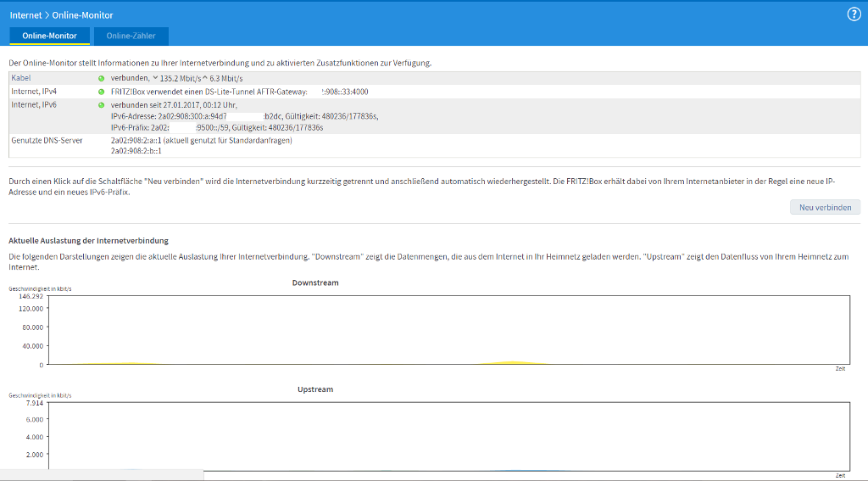
Task: Click inside the Downstream graph area
Action: (447, 330)
